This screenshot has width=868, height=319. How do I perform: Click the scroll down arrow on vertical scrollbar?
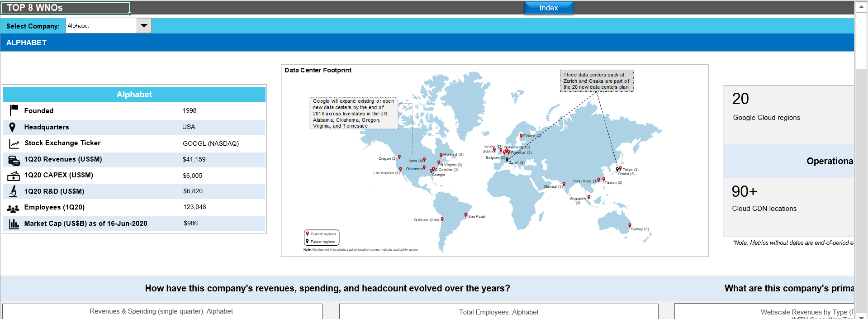[x=861, y=315]
